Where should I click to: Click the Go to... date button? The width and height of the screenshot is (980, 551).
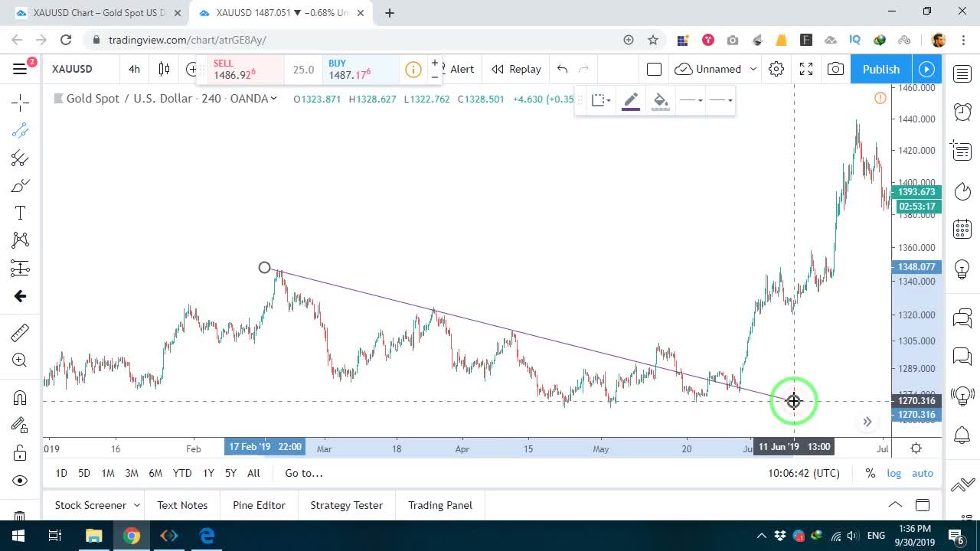[304, 473]
